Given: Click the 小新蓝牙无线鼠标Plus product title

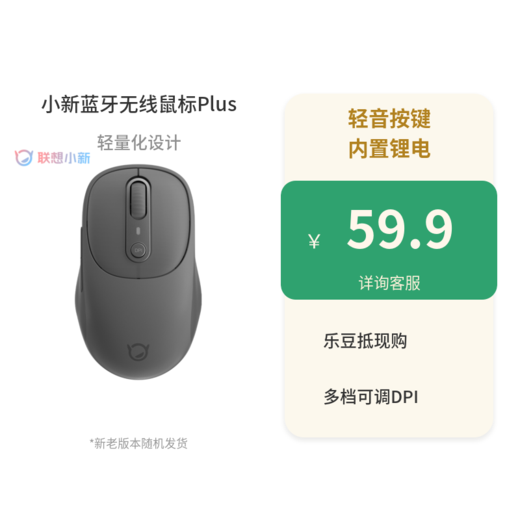Looking at the screenshot, I should pyautogui.click(x=139, y=104).
